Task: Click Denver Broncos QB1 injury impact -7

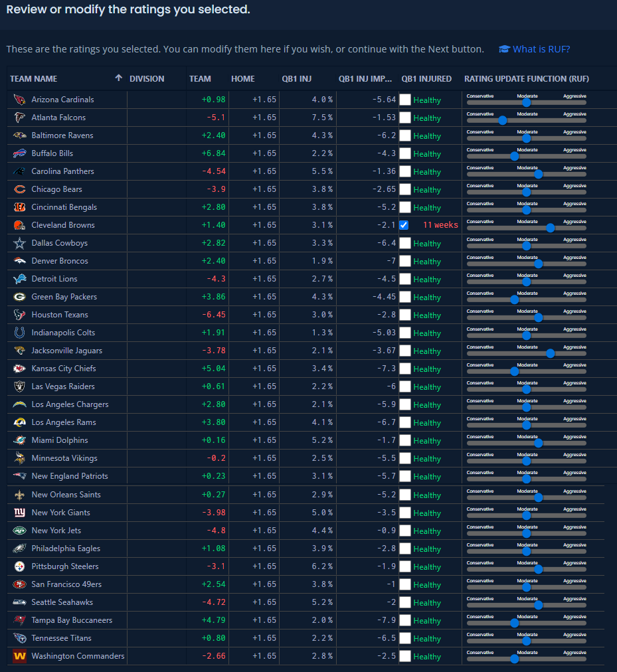Action: tap(391, 261)
